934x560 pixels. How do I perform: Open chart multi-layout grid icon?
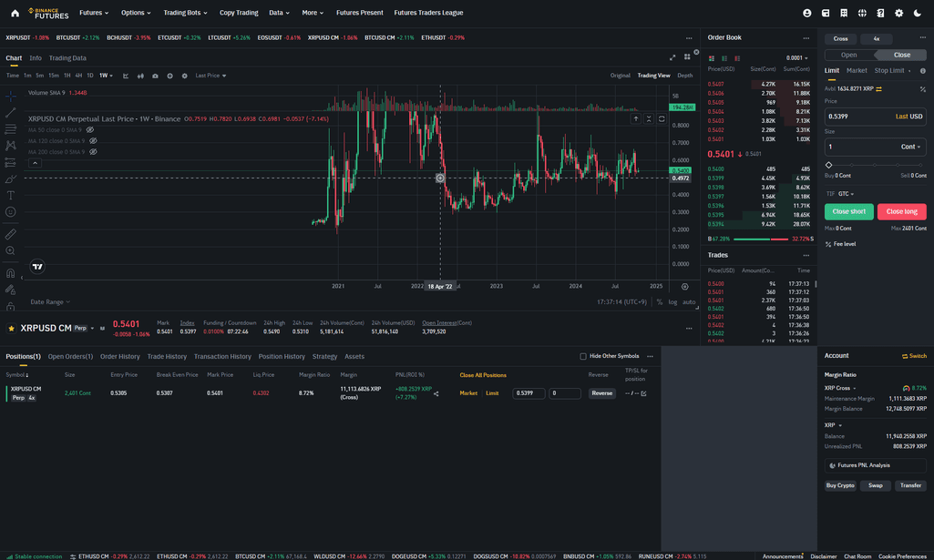(x=687, y=57)
